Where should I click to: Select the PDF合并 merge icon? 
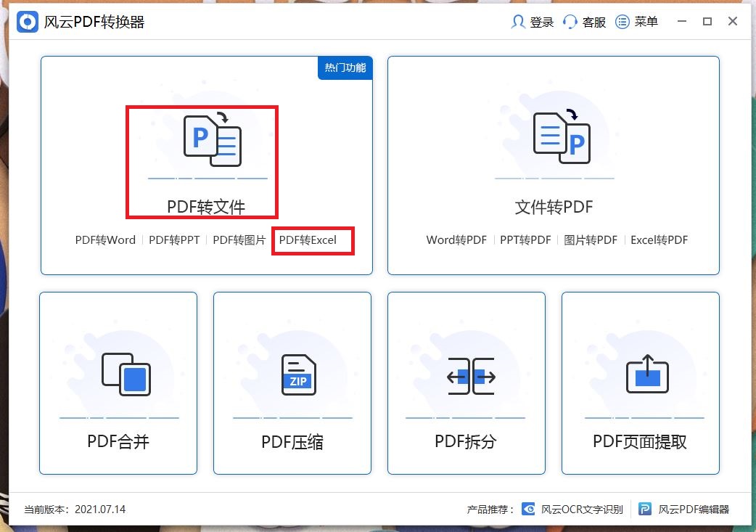[126, 375]
